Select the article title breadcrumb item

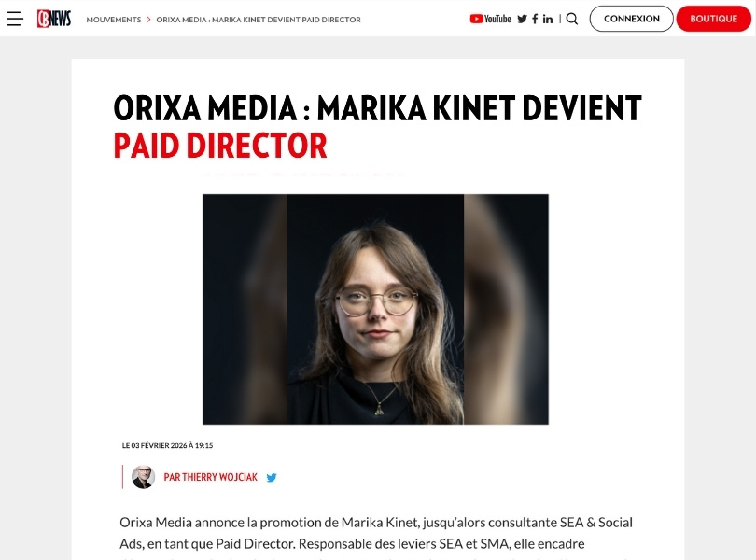[259, 20]
